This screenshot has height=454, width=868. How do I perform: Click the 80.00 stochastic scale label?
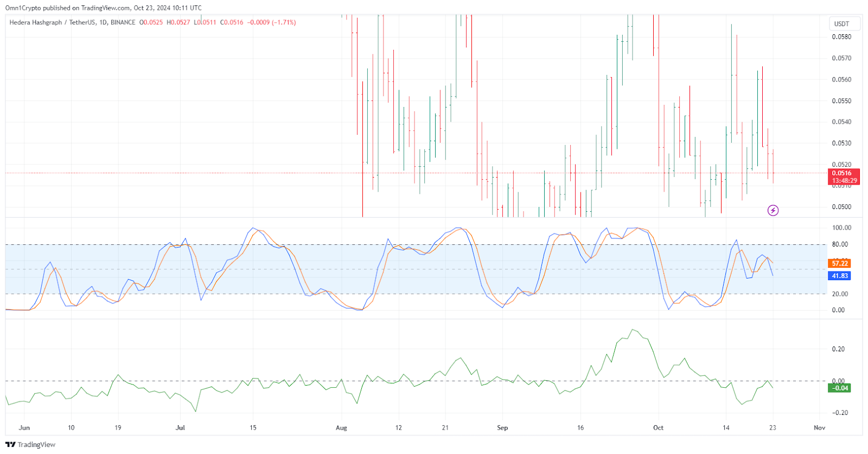[x=840, y=244]
